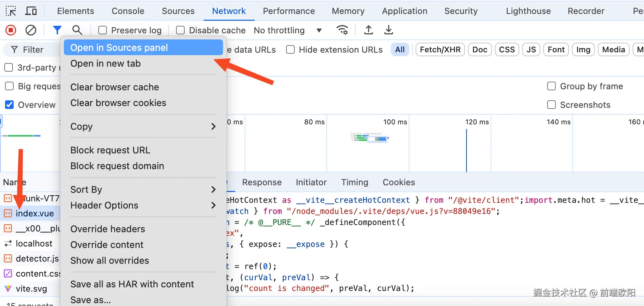This screenshot has height=306, width=644.
Task: Expand the Copy submenu
Action: (143, 126)
